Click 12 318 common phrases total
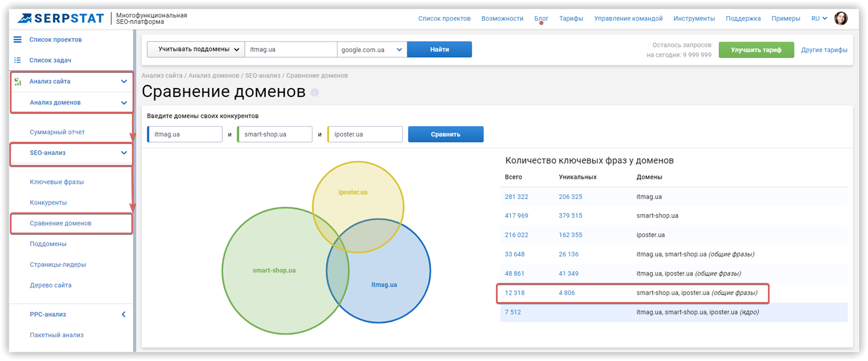The width and height of the screenshot is (868, 361). pyautogui.click(x=514, y=293)
